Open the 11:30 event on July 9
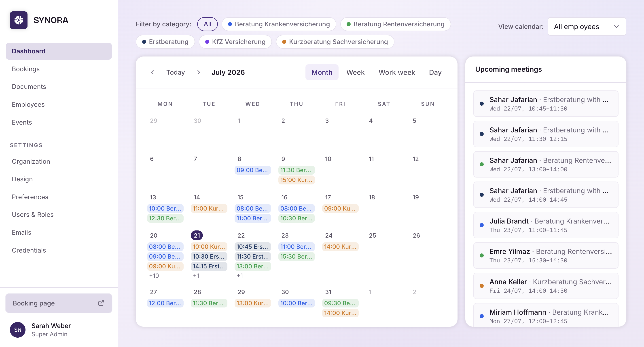644x347 pixels. click(x=297, y=170)
